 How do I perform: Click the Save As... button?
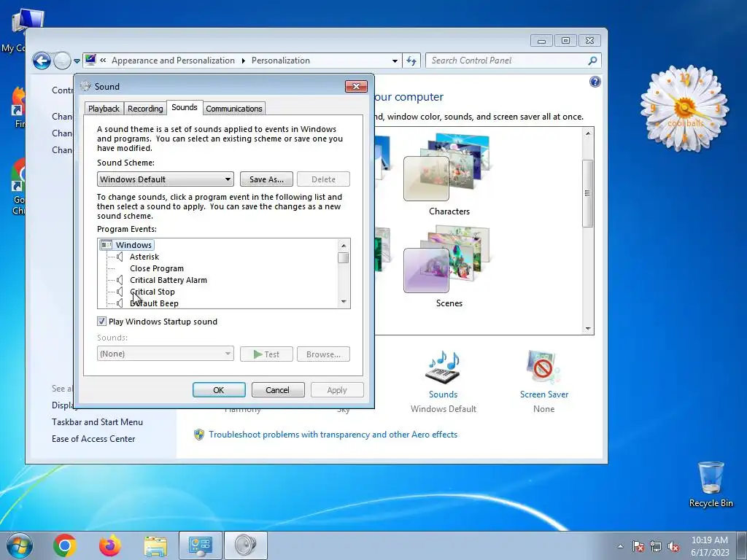(266, 179)
